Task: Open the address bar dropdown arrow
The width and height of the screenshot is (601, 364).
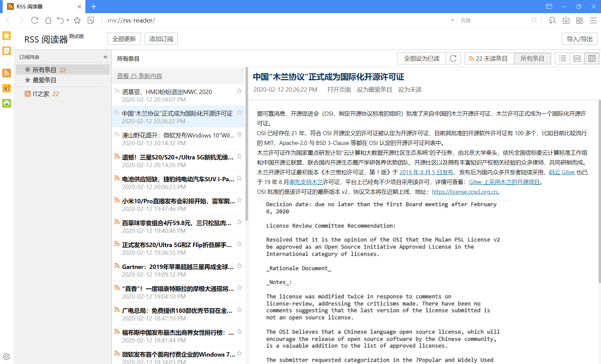Action: 452,20
